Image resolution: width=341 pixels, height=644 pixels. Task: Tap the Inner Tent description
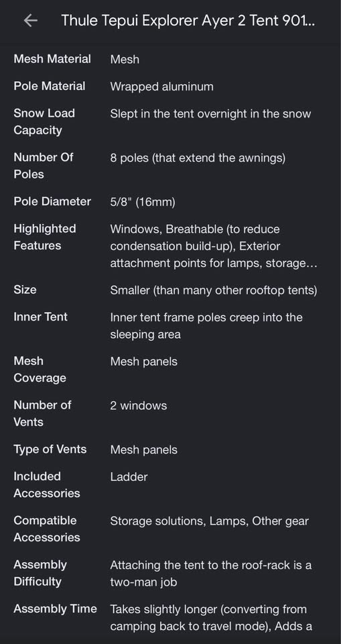[206, 326]
